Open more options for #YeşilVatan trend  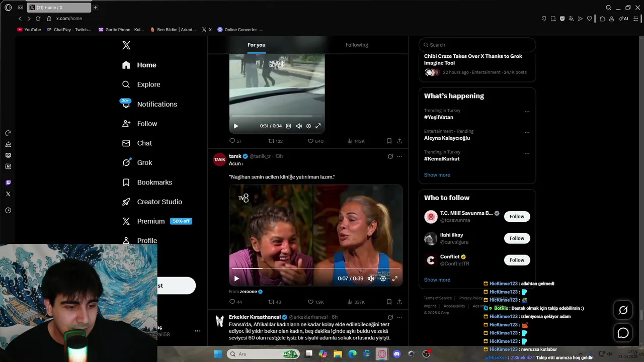(x=527, y=112)
